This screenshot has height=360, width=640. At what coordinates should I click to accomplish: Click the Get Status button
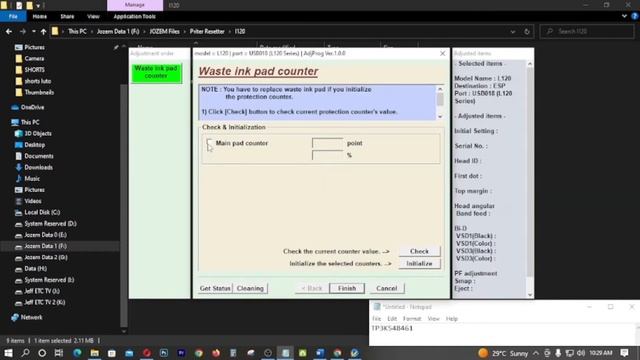[x=215, y=288]
